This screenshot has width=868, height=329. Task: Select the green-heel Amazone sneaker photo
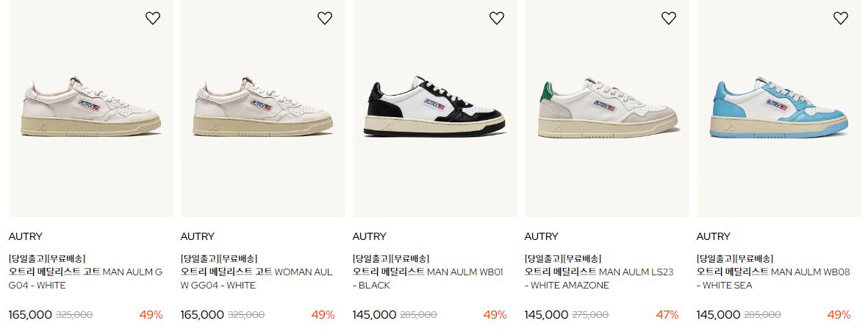click(606, 108)
